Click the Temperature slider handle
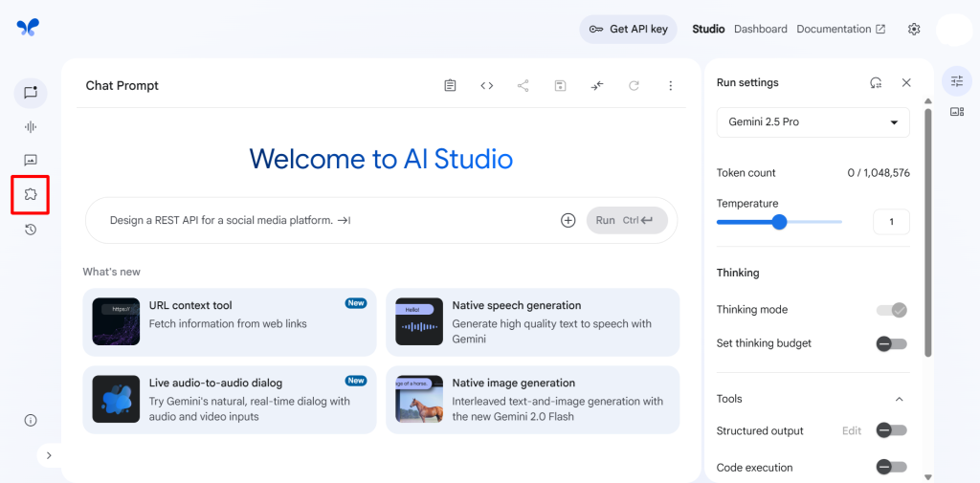This screenshot has width=980, height=483. pos(779,222)
